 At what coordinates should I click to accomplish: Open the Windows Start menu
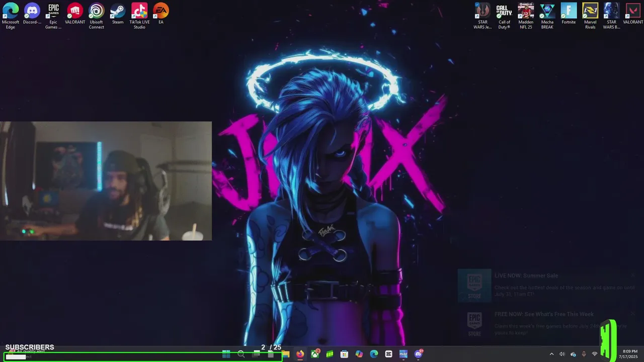[226, 354]
